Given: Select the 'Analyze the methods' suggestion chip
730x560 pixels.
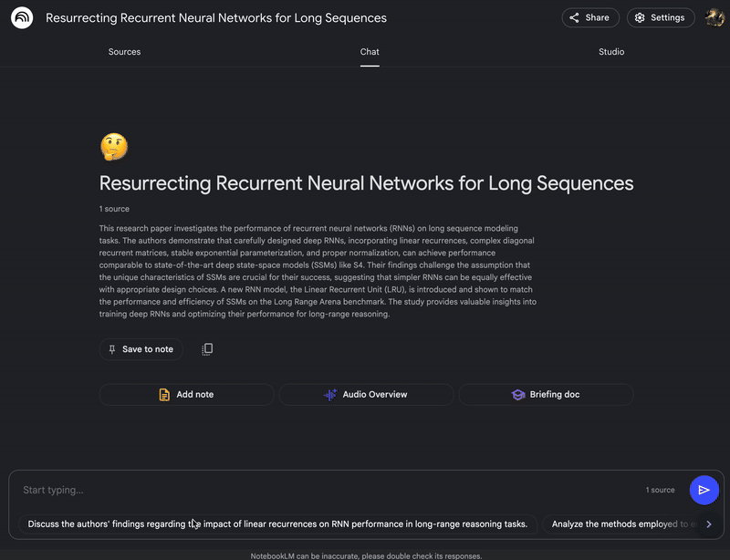Looking at the screenshot, I should (620, 524).
